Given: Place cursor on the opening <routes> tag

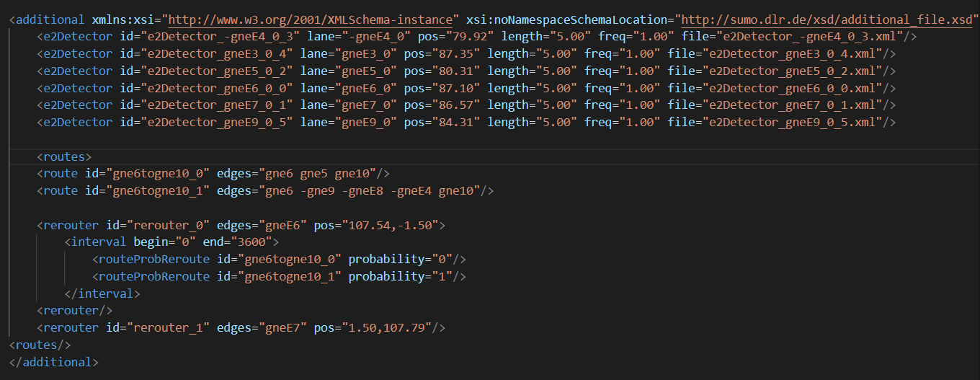Looking at the screenshot, I should click(64, 156).
